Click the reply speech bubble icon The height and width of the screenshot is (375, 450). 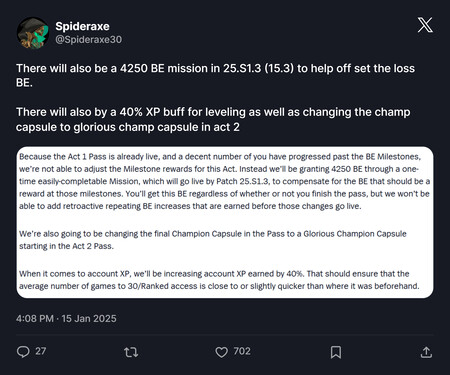(x=23, y=352)
